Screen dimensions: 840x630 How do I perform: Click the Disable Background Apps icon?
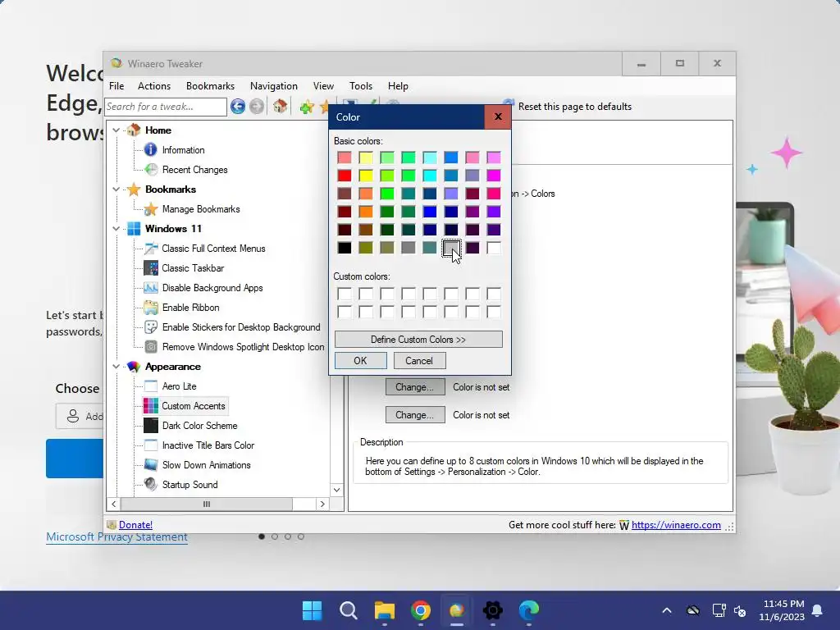tap(151, 288)
